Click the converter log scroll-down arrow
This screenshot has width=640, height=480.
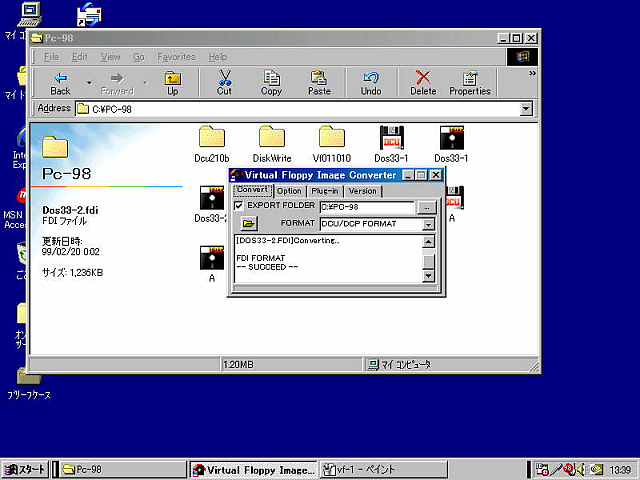click(x=428, y=276)
